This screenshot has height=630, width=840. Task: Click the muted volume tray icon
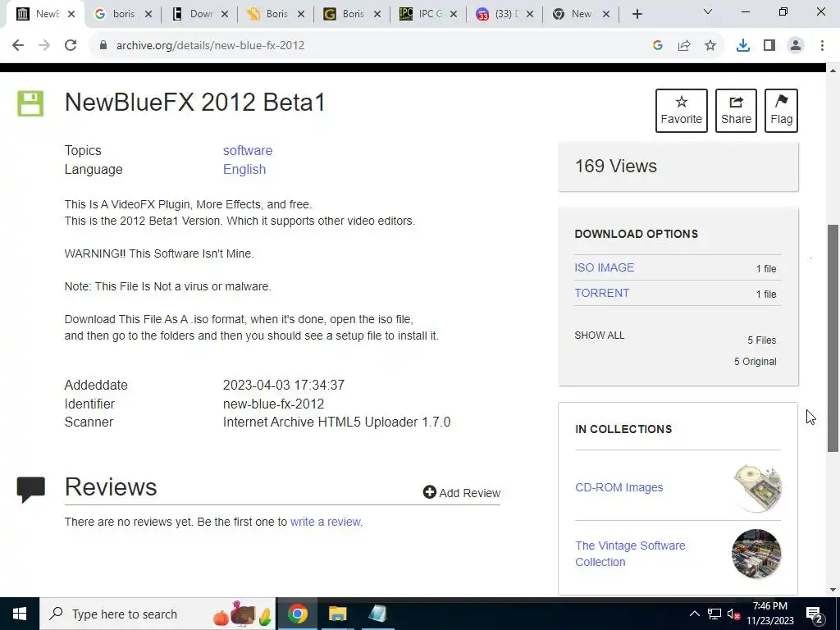pos(734,614)
